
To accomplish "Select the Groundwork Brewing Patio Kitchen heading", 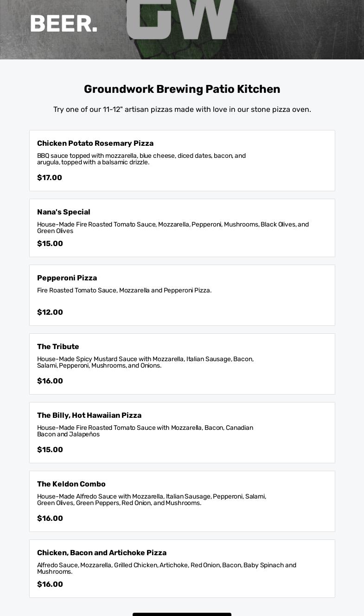I will (182, 89).
